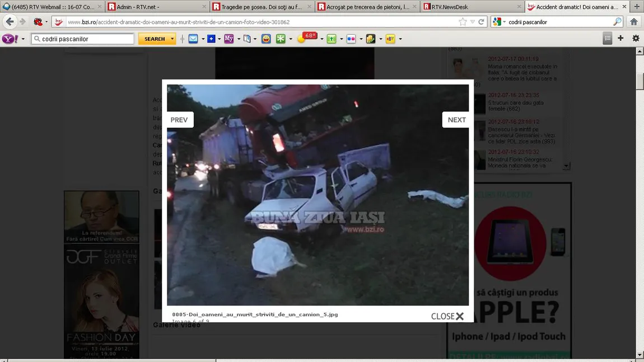Viewport: 644px width, 362px height.
Task: Reload the current page
Action: [481, 22]
